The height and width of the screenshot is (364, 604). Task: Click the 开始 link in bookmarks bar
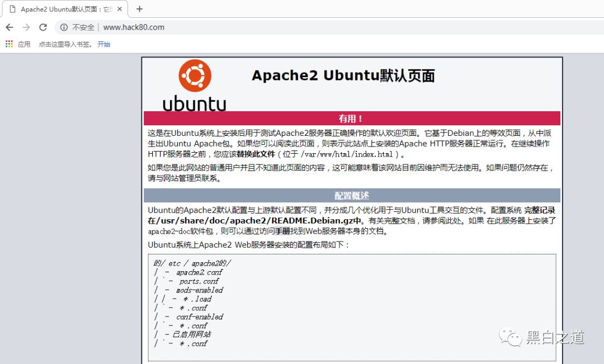103,44
